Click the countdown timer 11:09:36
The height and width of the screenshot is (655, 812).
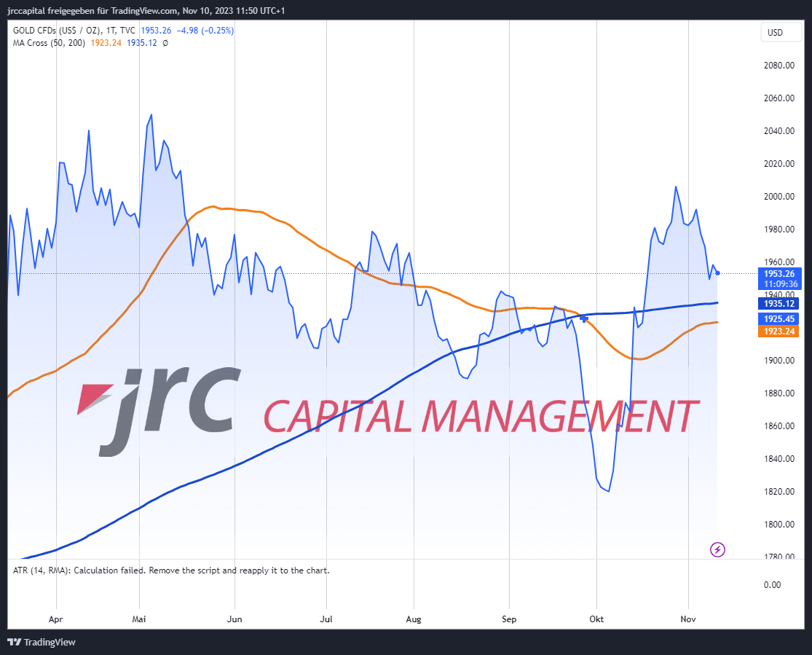tap(781, 284)
